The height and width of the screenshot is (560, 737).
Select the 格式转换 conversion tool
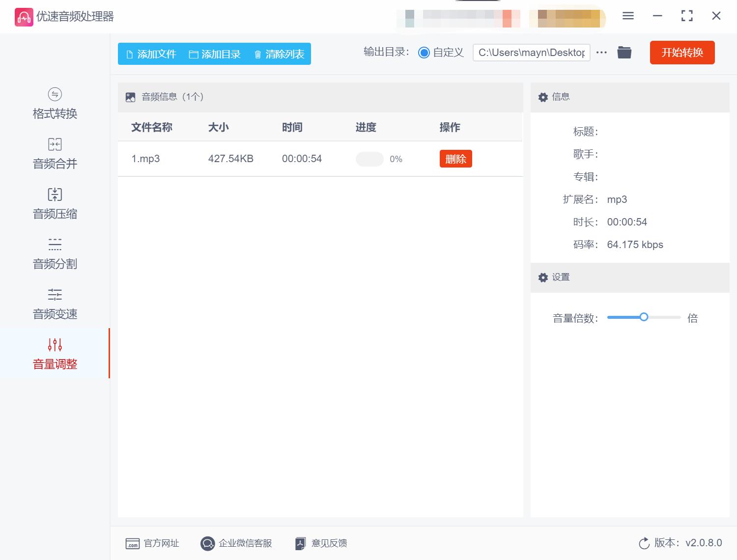(54, 103)
